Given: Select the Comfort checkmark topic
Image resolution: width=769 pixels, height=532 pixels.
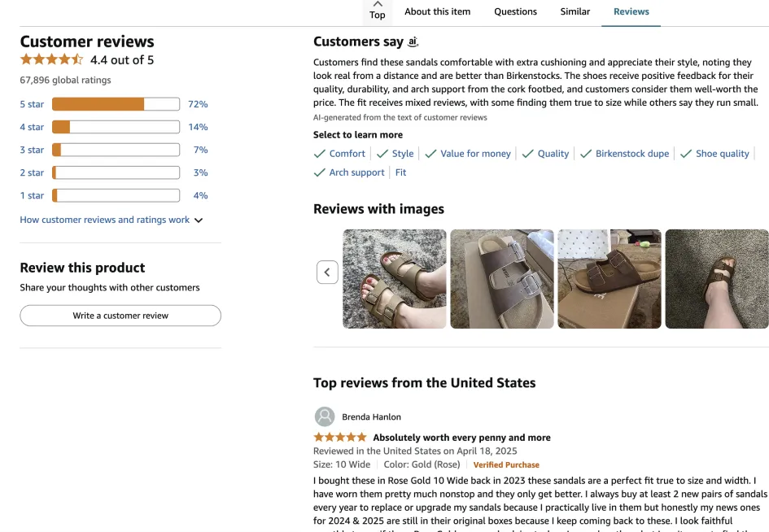Looking at the screenshot, I should pyautogui.click(x=339, y=154).
